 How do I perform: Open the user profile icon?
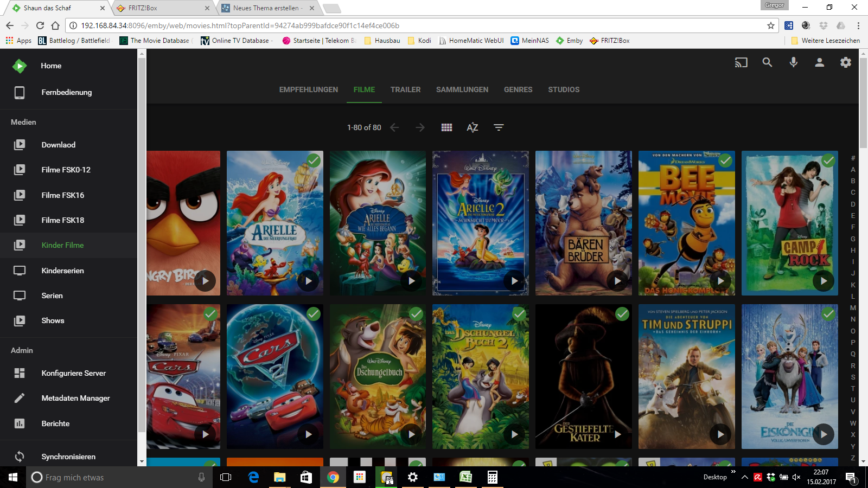[x=819, y=62]
